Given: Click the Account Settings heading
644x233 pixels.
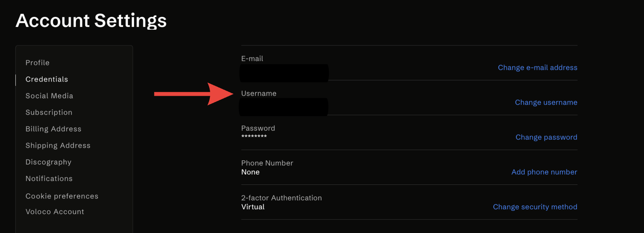Looking at the screenshot, I should coord(91,21).
